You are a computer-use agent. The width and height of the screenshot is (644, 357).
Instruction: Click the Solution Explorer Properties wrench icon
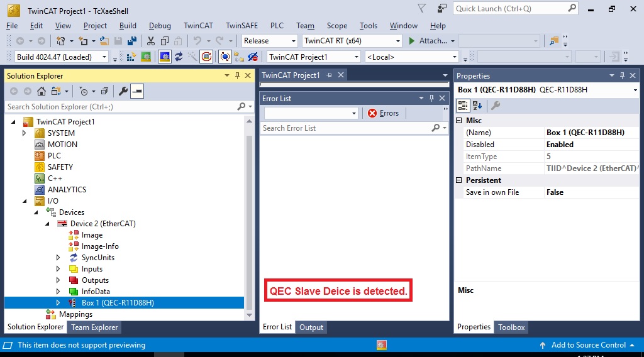(x=123, y=91)
